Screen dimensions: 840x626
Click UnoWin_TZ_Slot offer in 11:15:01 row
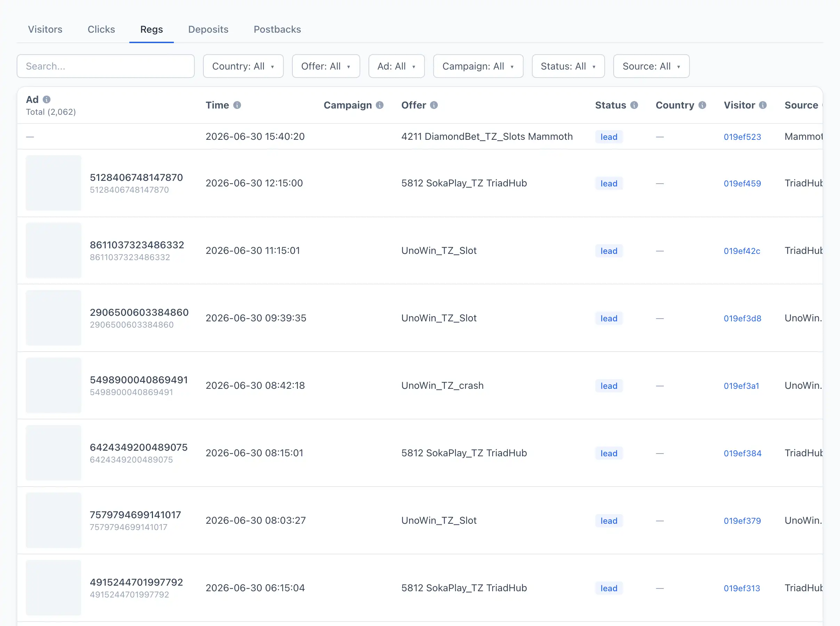click(439, 250)
